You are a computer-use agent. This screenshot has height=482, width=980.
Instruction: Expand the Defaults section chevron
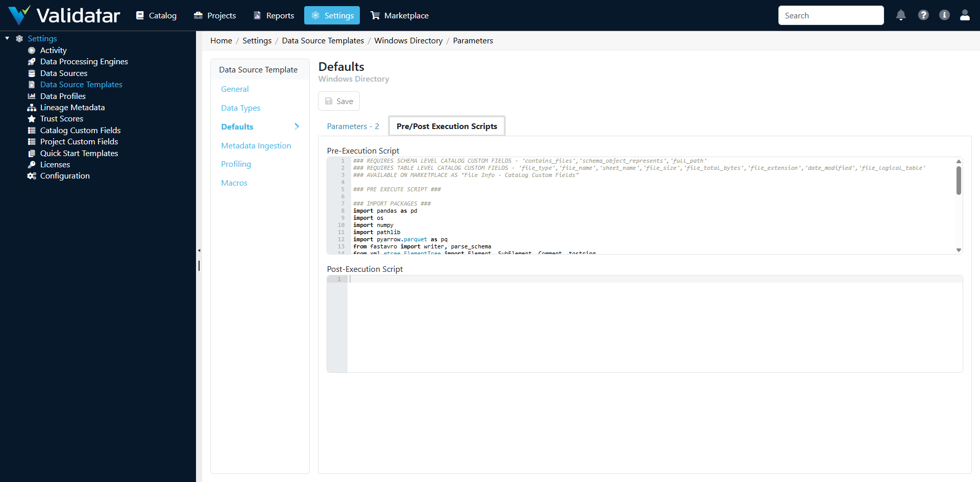point(297,126)
